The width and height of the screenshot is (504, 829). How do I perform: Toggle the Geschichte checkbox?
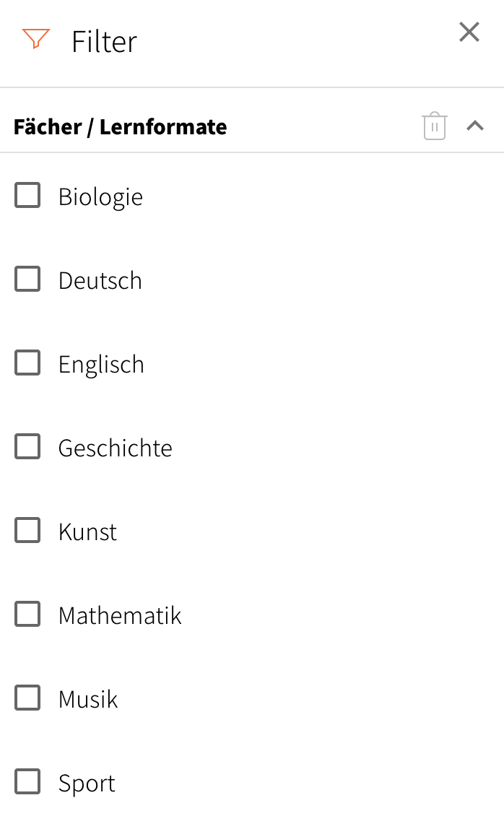click(27, 446)
